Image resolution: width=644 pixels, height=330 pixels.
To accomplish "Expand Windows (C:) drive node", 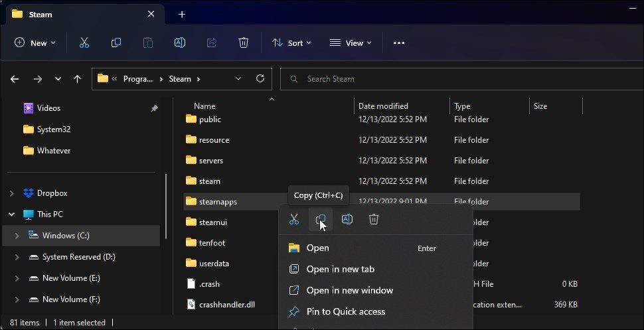I will [17, 236].
